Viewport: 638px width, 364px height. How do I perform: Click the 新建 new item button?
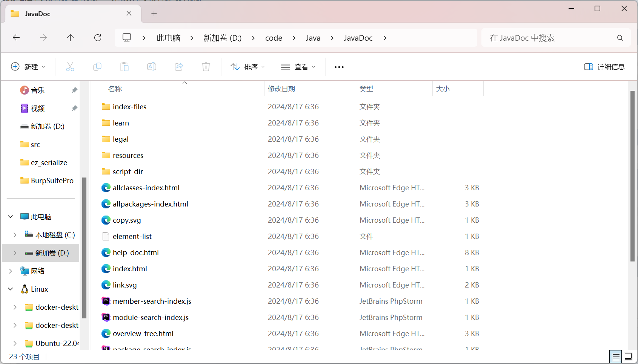pos(28,67)
